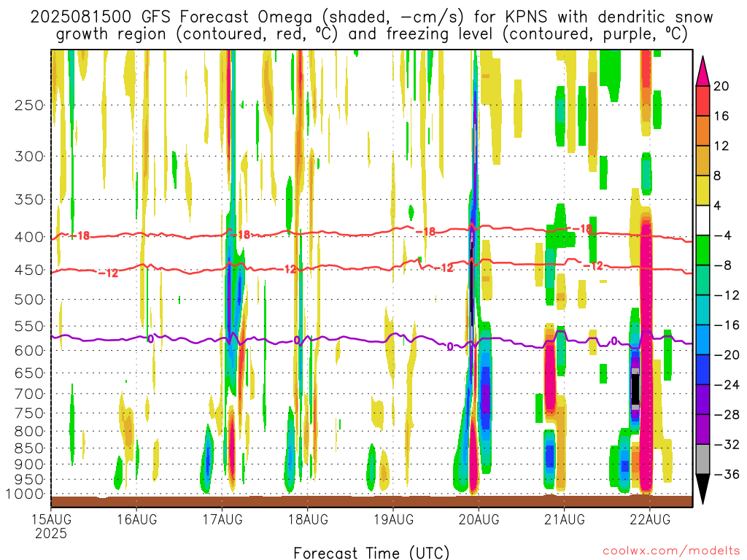Click the 22AUG time axis label

[x=650, y=519]
